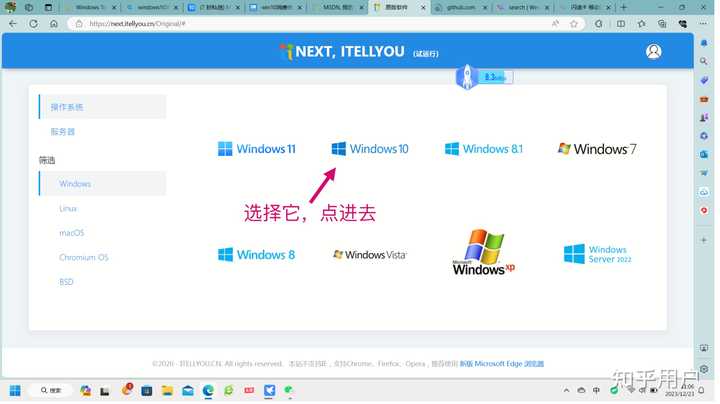The image size is (720, 404).
Task: Reload the page with refresh icon
Action: (x=34, y=23)
